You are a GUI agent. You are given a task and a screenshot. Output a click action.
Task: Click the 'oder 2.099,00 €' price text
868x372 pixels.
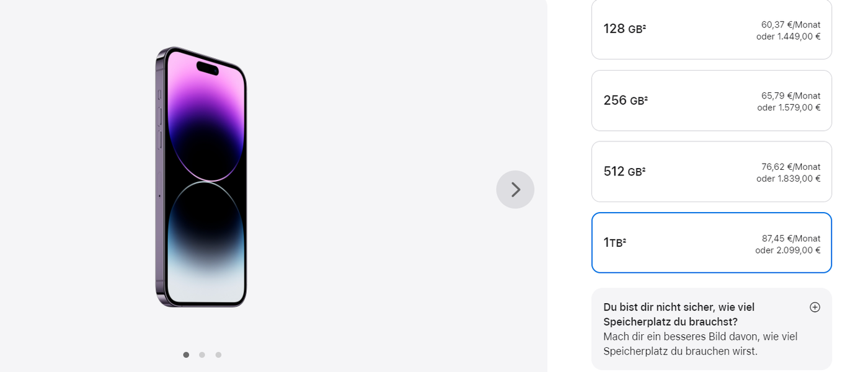[x=787, y=250]
